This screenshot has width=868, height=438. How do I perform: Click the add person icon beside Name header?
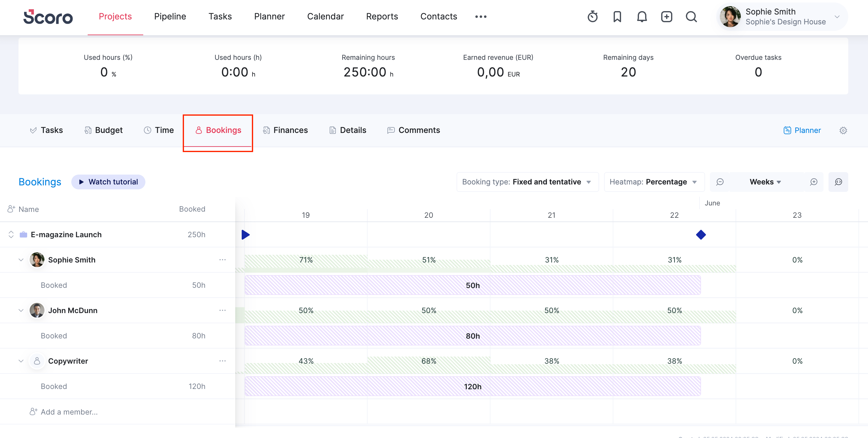coord(11,209)
